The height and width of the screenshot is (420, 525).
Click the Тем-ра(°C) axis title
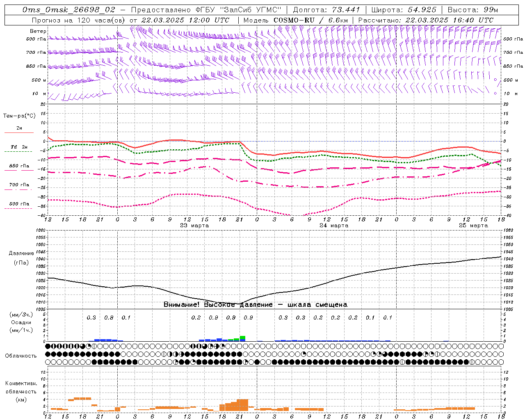19,116
